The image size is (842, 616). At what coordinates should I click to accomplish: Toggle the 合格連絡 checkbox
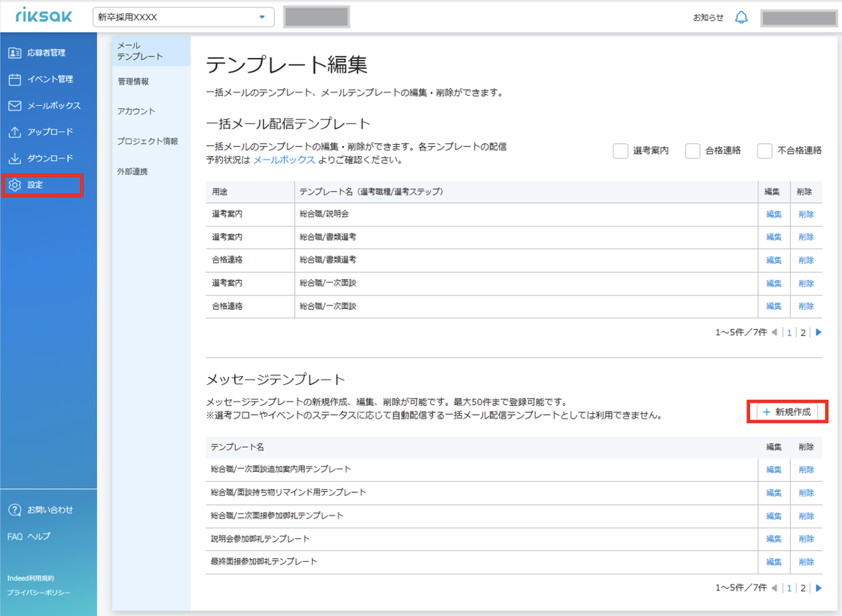click(x=693, y=151)
